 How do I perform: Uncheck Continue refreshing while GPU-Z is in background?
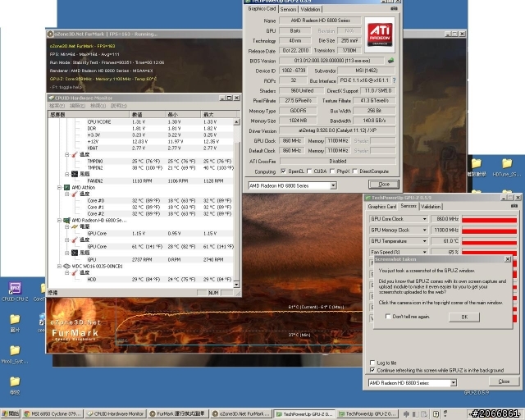coord(372,370)
